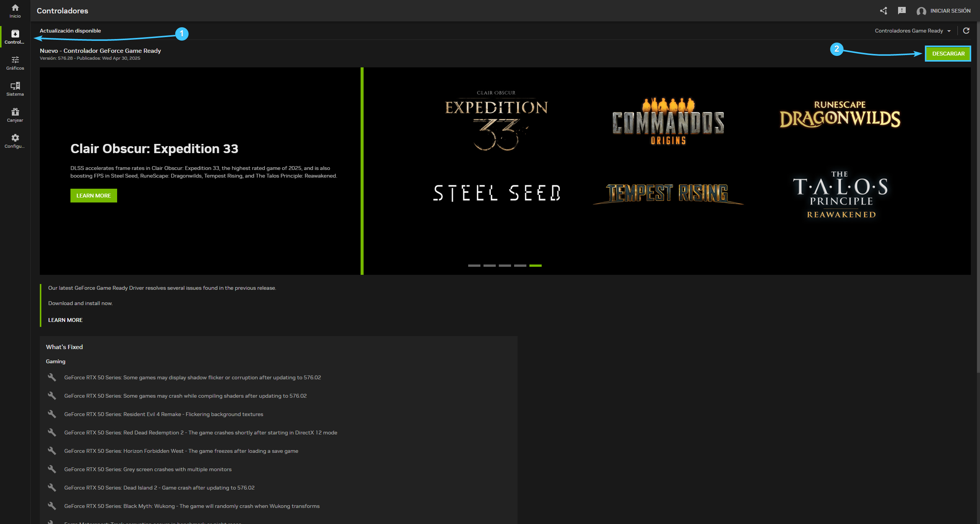Screen dimensions: 980x524
Task: Click the share icon in top bar
Action: [x=884, y=11]
